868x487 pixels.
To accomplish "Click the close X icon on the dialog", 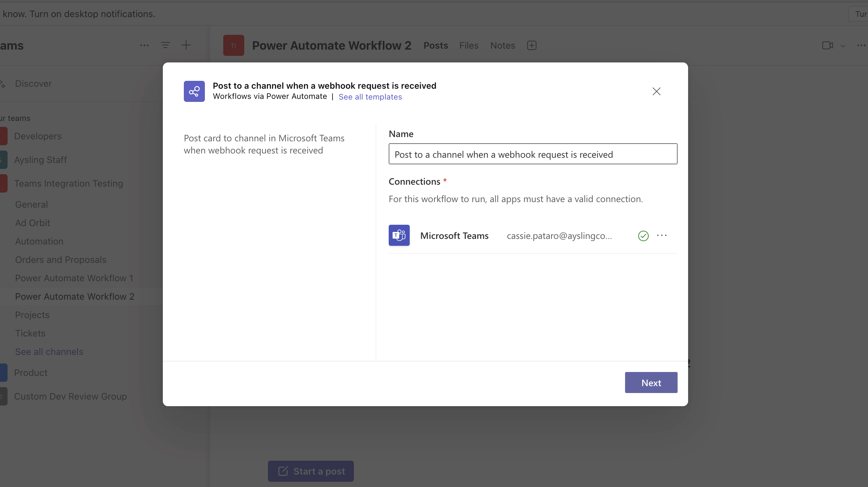I will point(656,91).
